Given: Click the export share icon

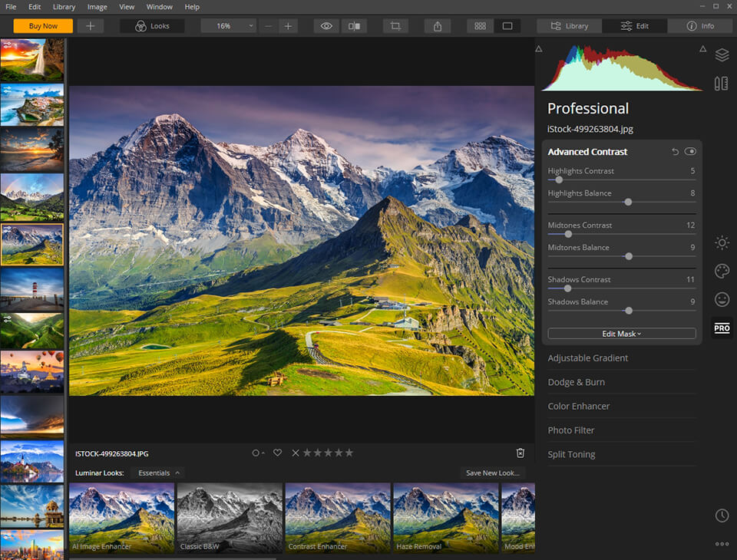Looking at the screenshot, I should coord(438,26).
